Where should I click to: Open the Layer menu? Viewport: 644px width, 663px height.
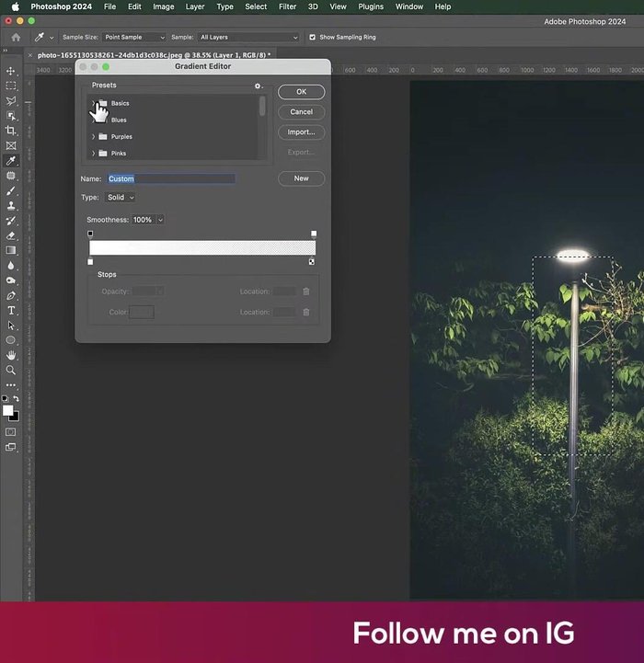[195, 6]
